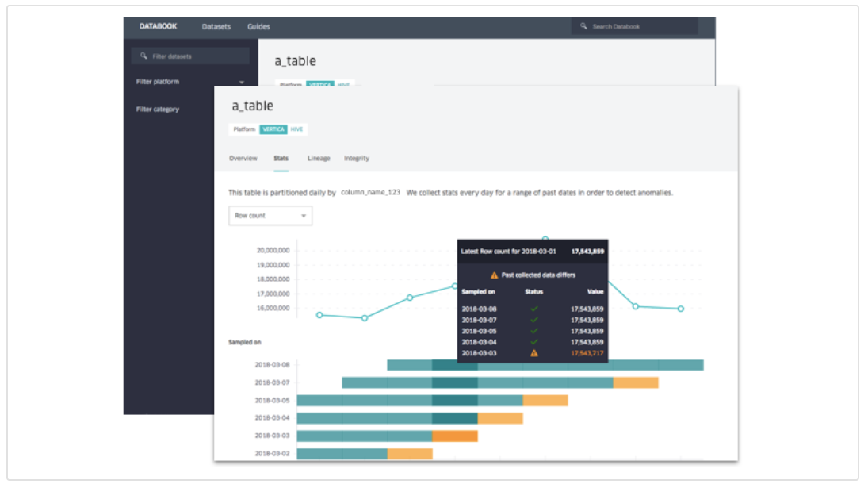Open the Row count dropdown
The image size is (868, 488).
270,216
